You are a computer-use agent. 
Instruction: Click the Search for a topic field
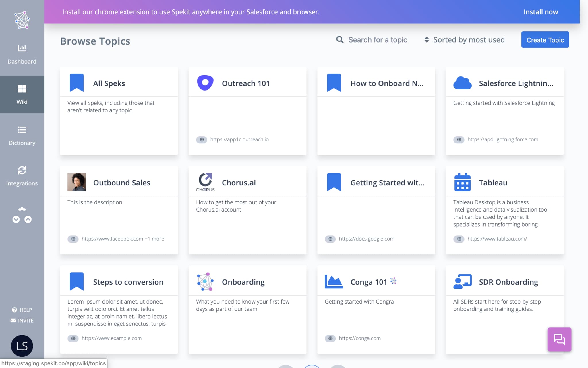tap(377, 40)
